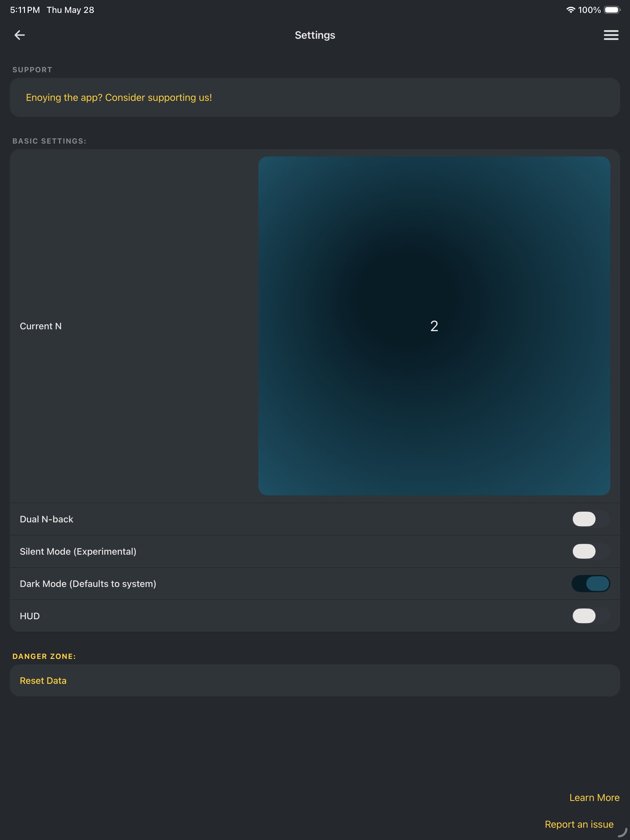
Task: Tap the HUD label text
Action: (30, 616)
